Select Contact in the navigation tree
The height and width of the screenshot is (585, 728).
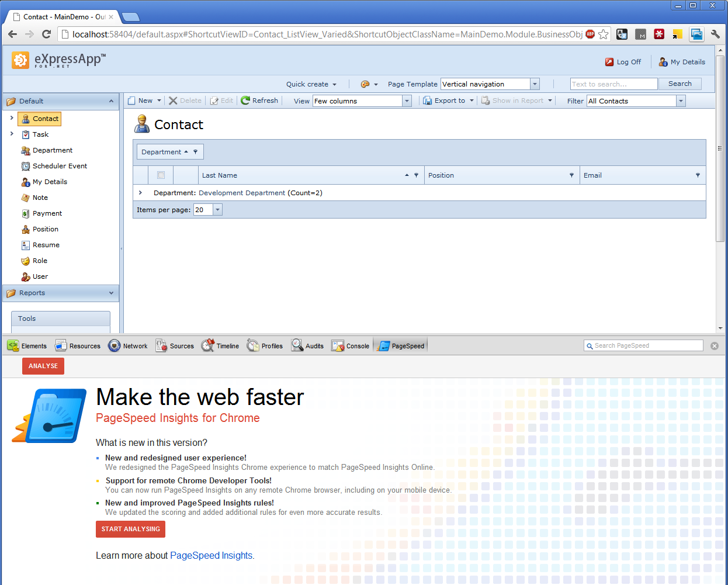pos(40,119)
